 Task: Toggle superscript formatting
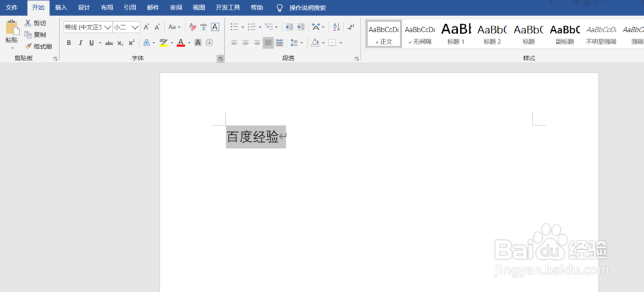[x=131, y=42]
